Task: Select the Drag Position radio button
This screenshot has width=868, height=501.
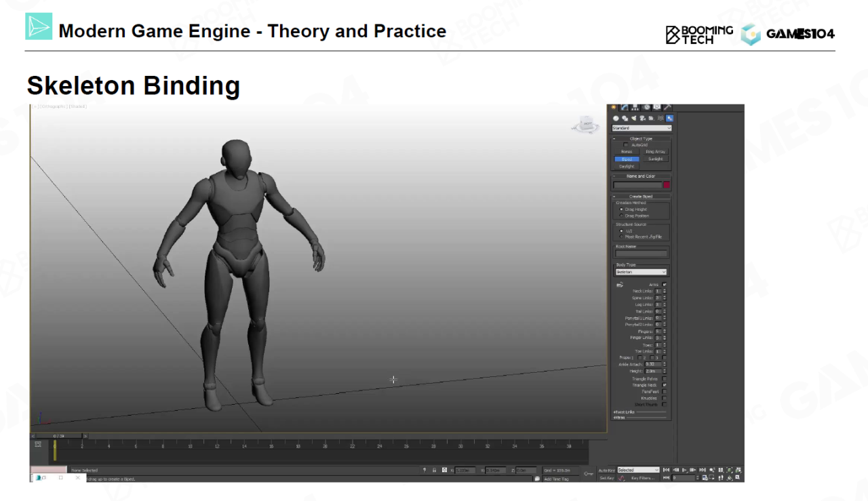Action: [x=621, y=216]
